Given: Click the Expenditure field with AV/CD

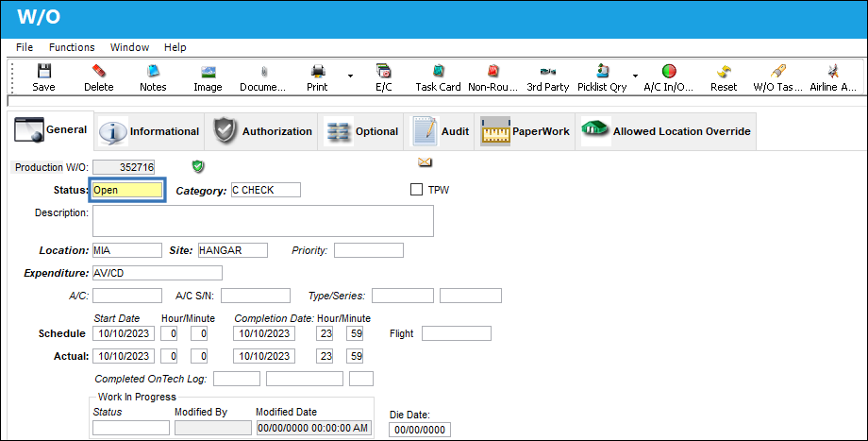Looking at the screenshot, I should coord(158,273).
